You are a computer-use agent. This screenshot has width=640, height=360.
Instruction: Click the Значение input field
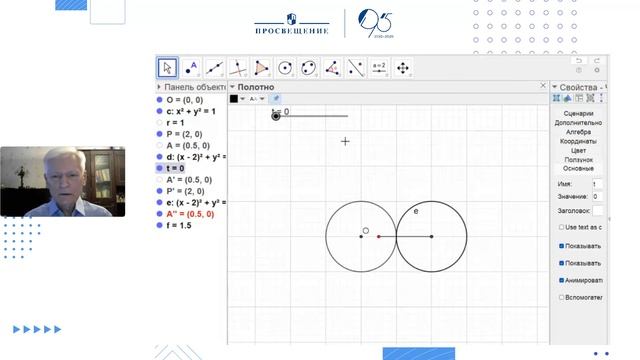click(597, 196)
